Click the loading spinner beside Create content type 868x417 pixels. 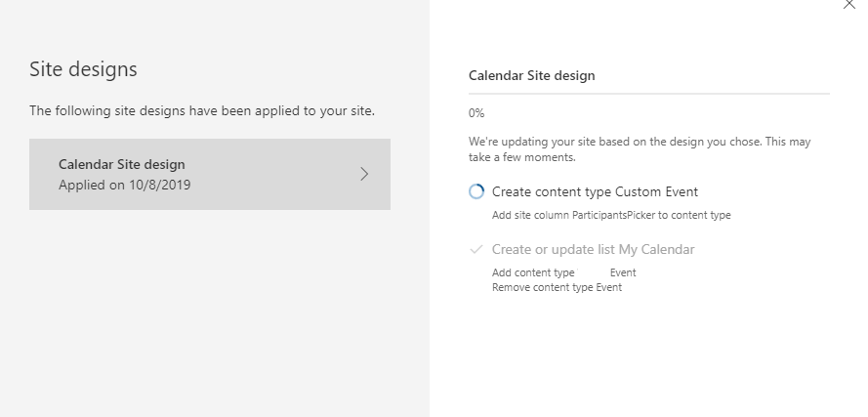tap(476, 192)
